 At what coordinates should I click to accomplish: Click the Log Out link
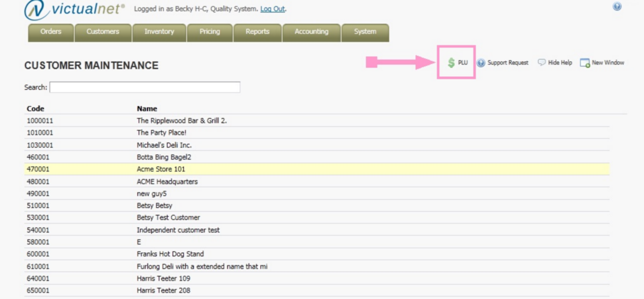(272, 9)
